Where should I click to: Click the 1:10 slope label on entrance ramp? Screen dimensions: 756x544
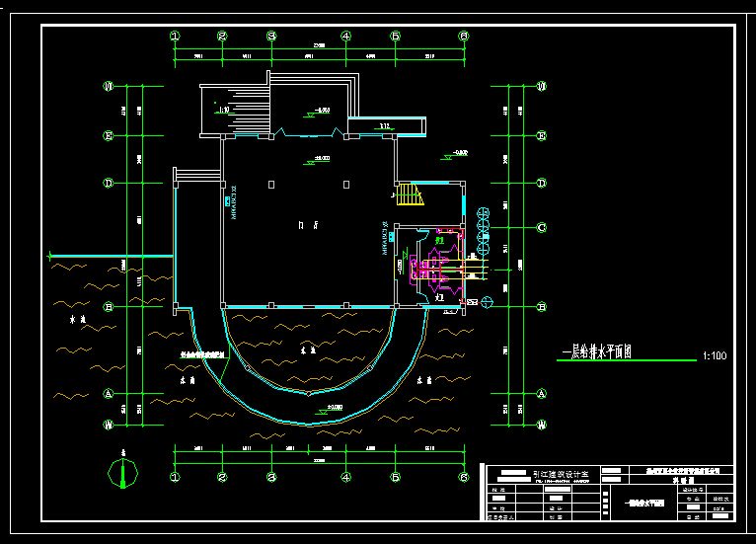coord(224,110)
